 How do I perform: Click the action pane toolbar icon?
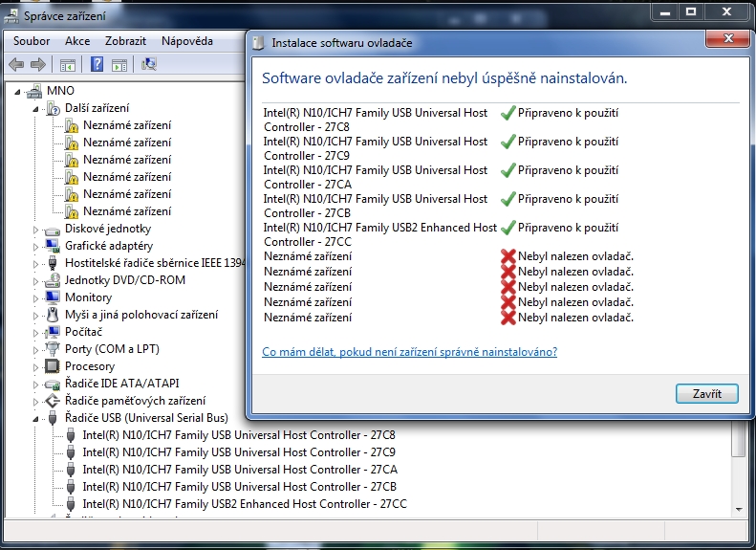119,65
